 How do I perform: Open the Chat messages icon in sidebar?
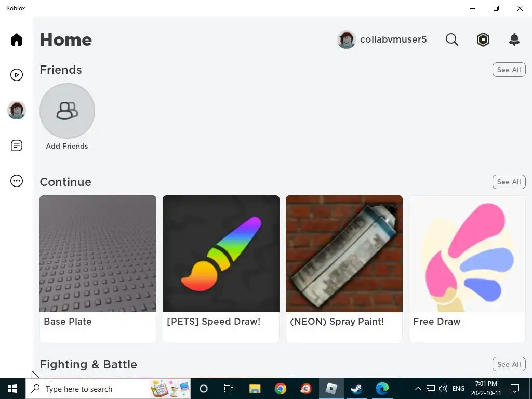[16, 145]
